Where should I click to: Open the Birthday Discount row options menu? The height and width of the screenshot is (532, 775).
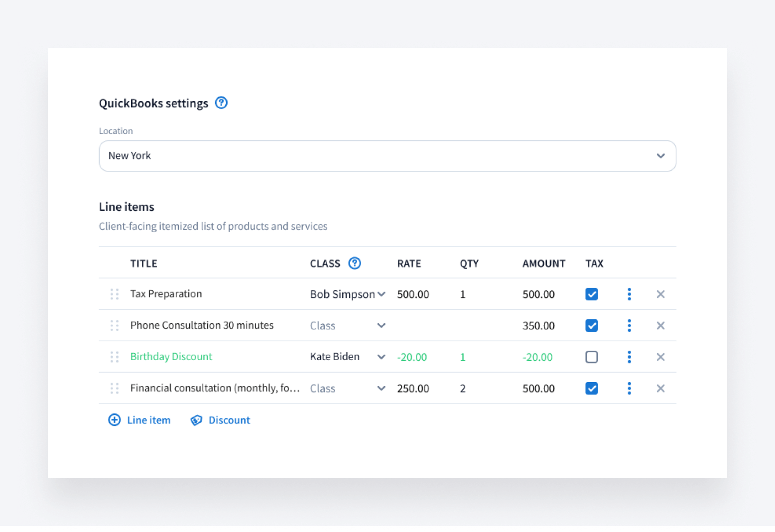(x=629, y=357)
